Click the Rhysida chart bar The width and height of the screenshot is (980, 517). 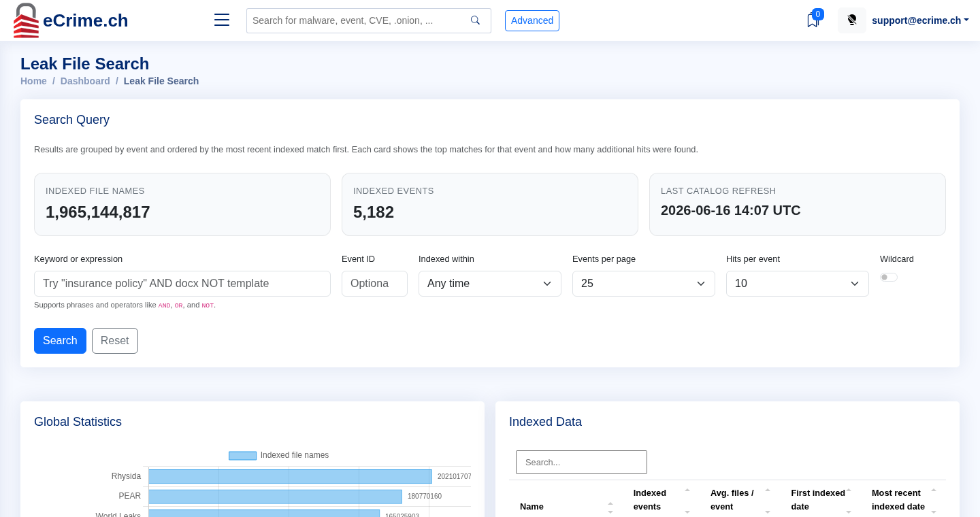click(x=290, y=476)
